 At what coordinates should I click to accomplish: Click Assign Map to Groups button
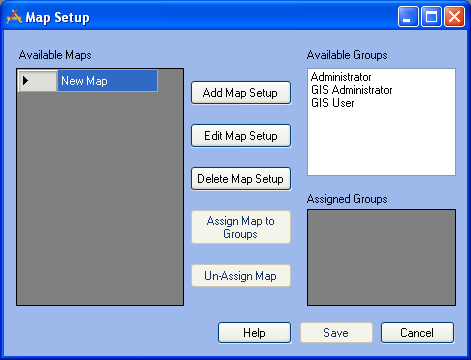pos(241,227)
